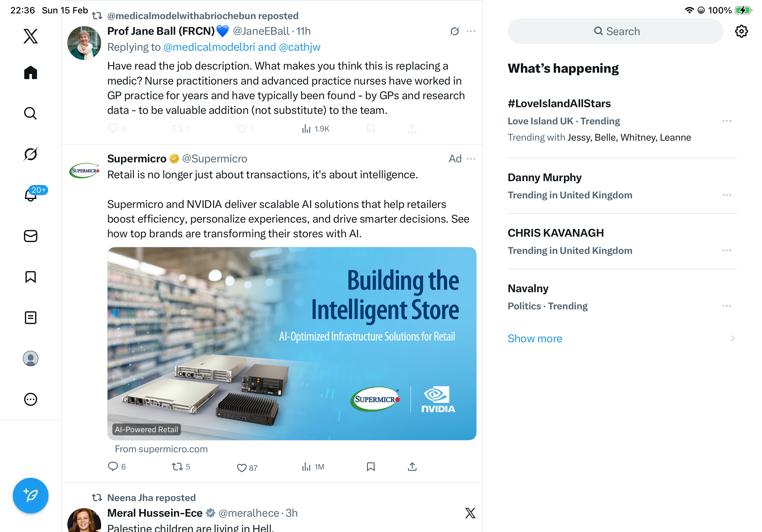Bookmark the Supermicro ad post
The image size is (762, 532).
(x=370, y=467)
